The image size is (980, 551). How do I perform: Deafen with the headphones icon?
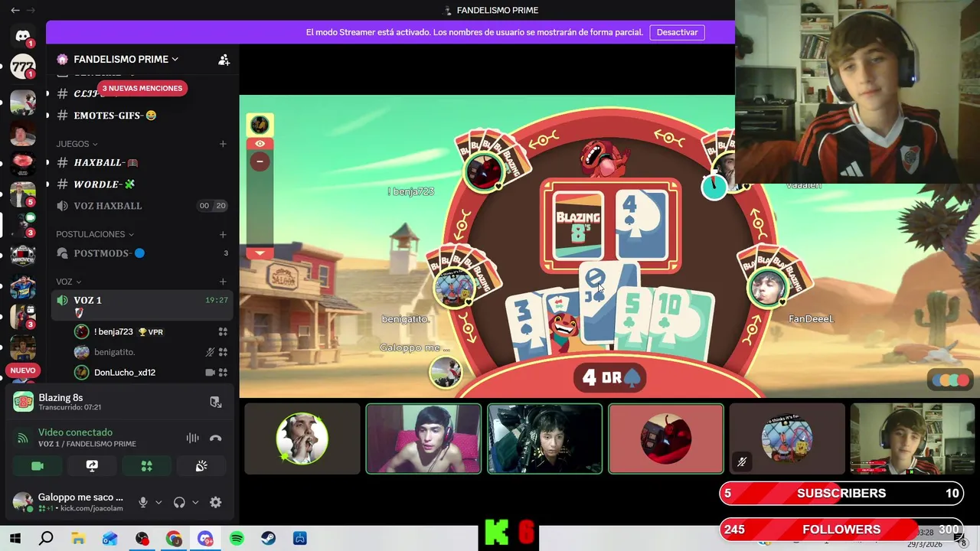pyautogui.click(x=179, y=503)
